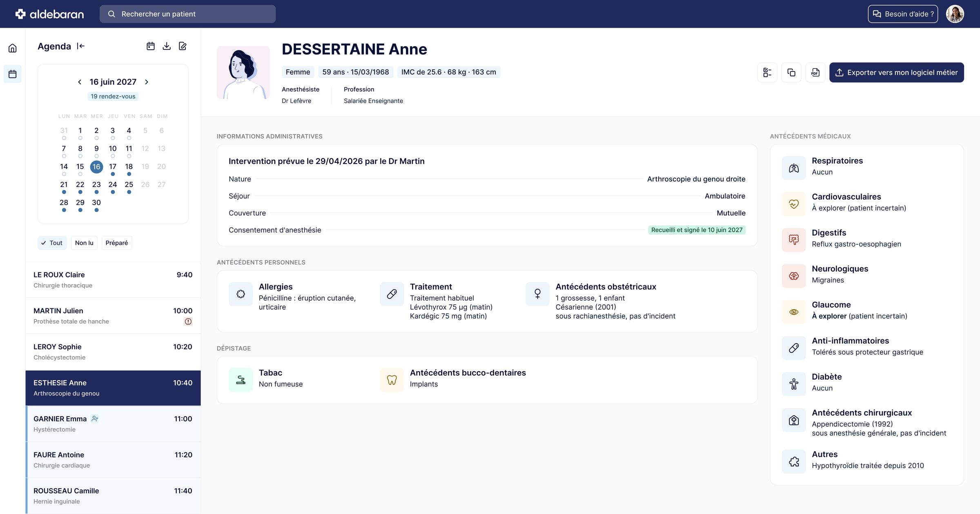Open FAURE Antoine appointment
The height and width of the screenshot is (514, 980).
[x=113, y=460]
